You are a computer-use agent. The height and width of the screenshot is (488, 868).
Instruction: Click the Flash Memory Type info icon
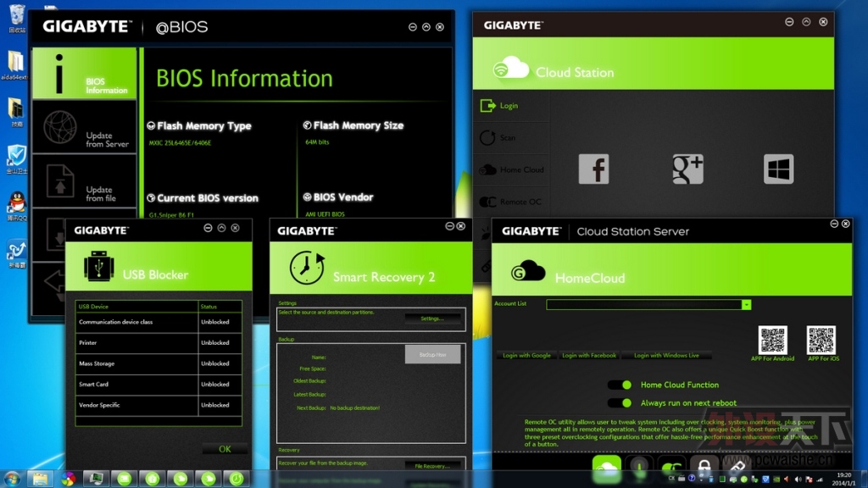click(151, 126)
